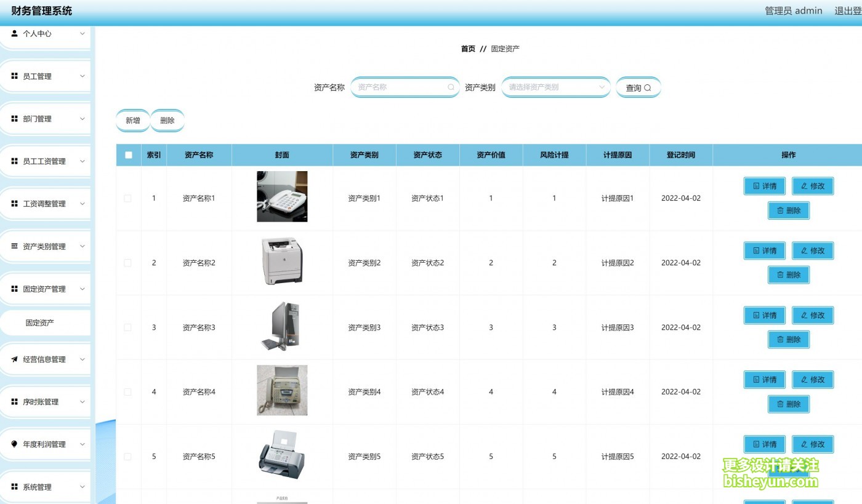Image resolution: width=862 pixels, height=504 pixels.
Task: Open the printer cover image in row 2
Action: point(282,261)
